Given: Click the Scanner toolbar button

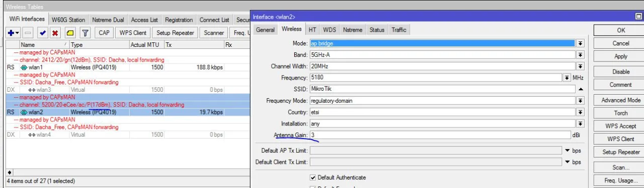Looking at the screenshot, I should pos(214,33).
